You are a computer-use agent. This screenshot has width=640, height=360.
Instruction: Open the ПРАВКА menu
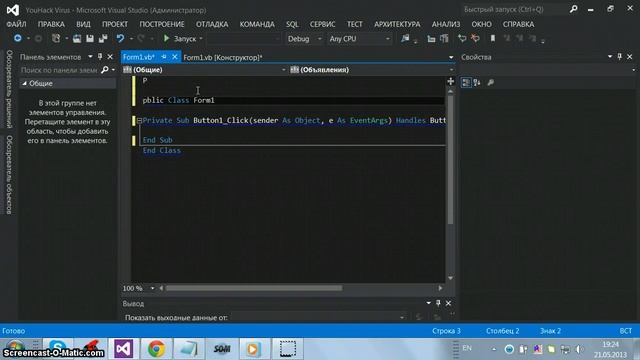[x=51, y=24]
